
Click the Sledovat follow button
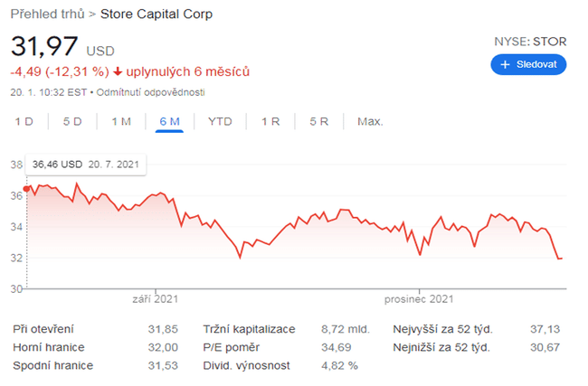528,65
